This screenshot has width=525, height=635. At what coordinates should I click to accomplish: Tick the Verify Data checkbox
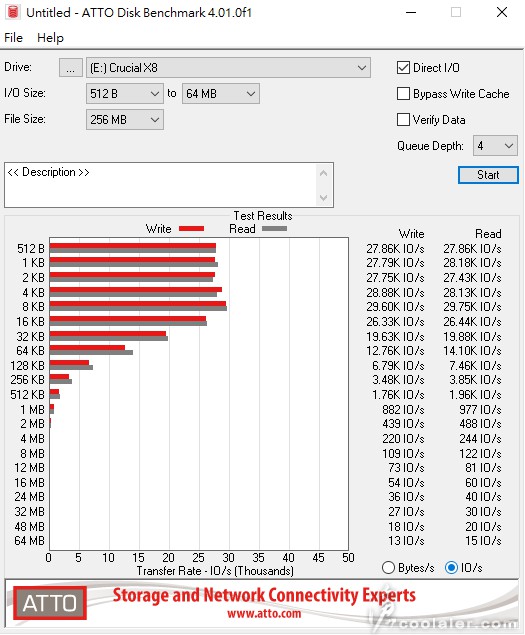click(403, 119)
